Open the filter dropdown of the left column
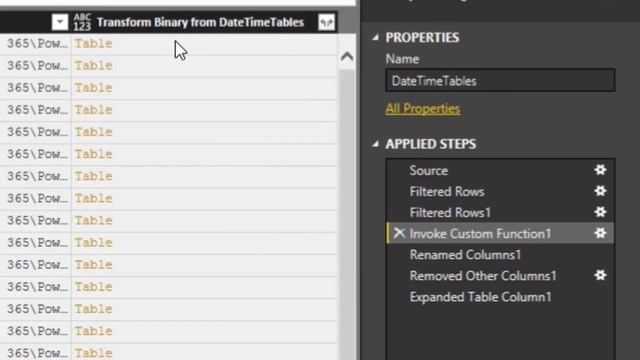 click(x=60, y=22)
